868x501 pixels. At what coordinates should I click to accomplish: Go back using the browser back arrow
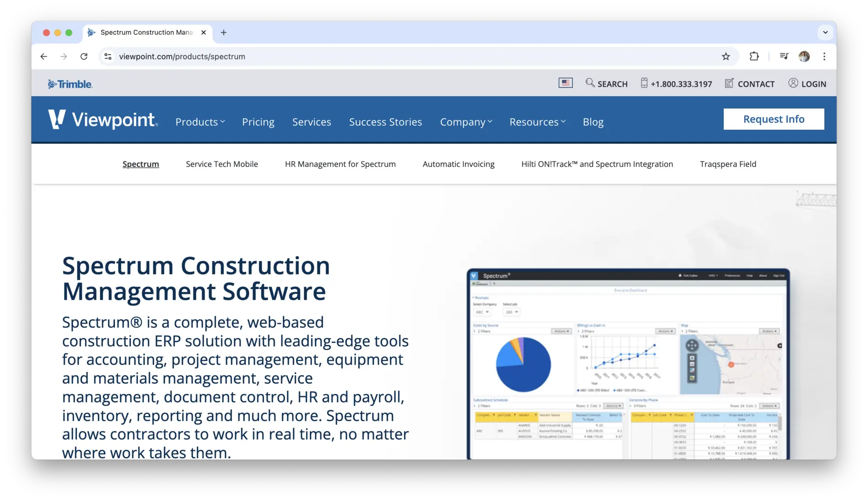(44, 57)
